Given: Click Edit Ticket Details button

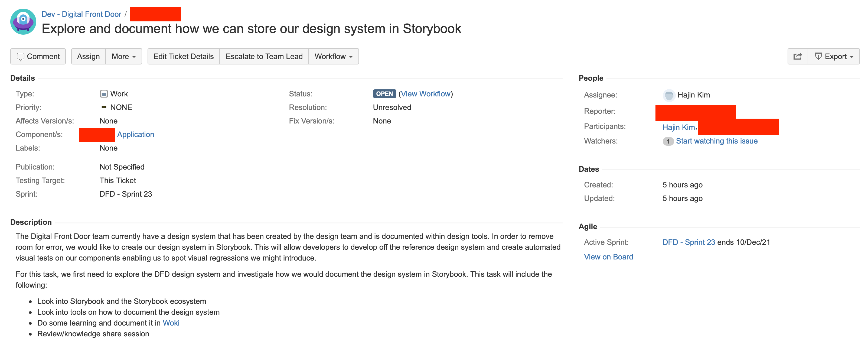Looking at the screenshot, I should tap(183, 56).
